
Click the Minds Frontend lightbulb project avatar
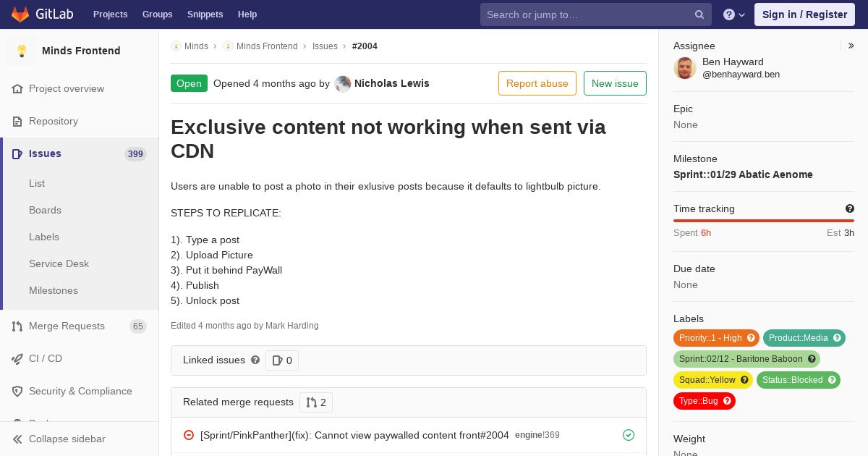click(22, 51)
